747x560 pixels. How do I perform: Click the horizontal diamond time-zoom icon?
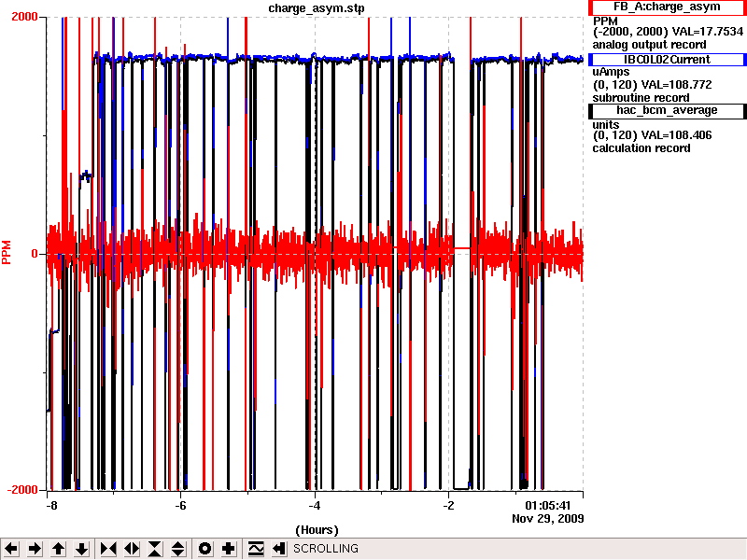click(x=132, y=549)
